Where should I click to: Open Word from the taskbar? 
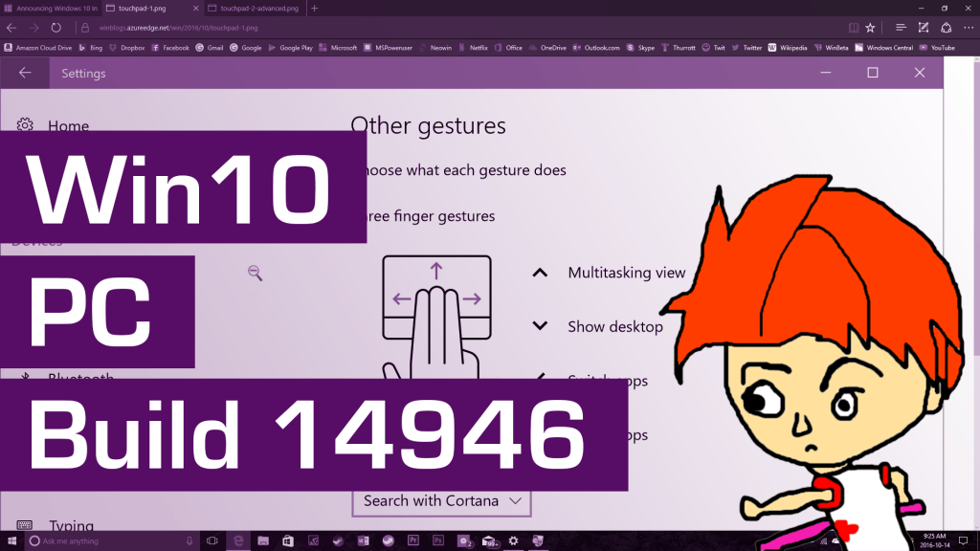click(363, 541)
